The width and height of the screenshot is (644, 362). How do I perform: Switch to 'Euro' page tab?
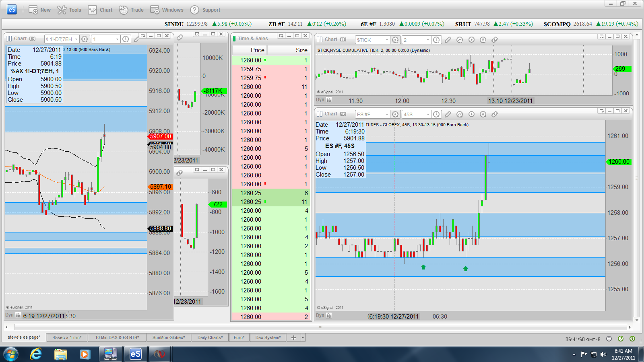239,337
